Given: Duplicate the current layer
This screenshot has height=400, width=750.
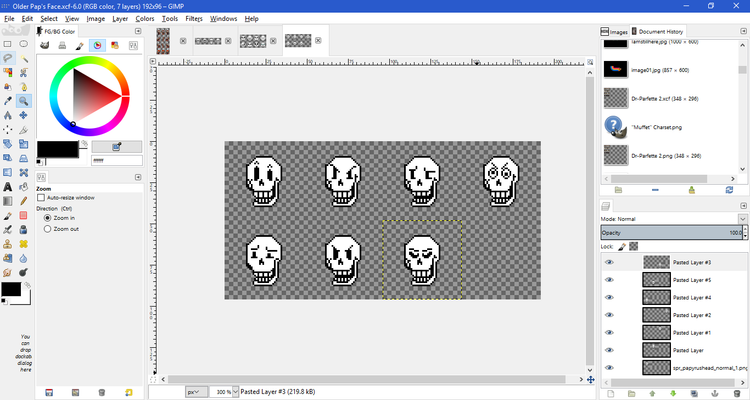Looking at the screenshot, I should click(x=694, y=394).
